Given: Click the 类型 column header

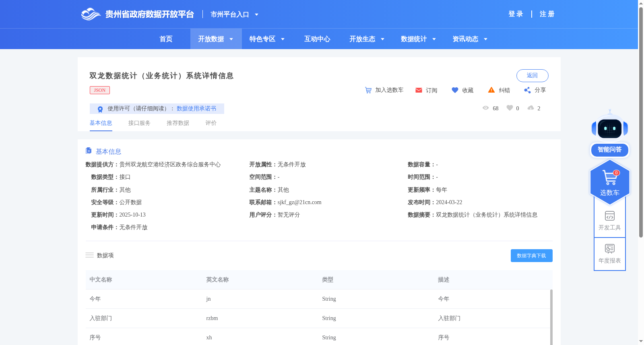Looking at the screenshot, I should [x=328, y=280].
